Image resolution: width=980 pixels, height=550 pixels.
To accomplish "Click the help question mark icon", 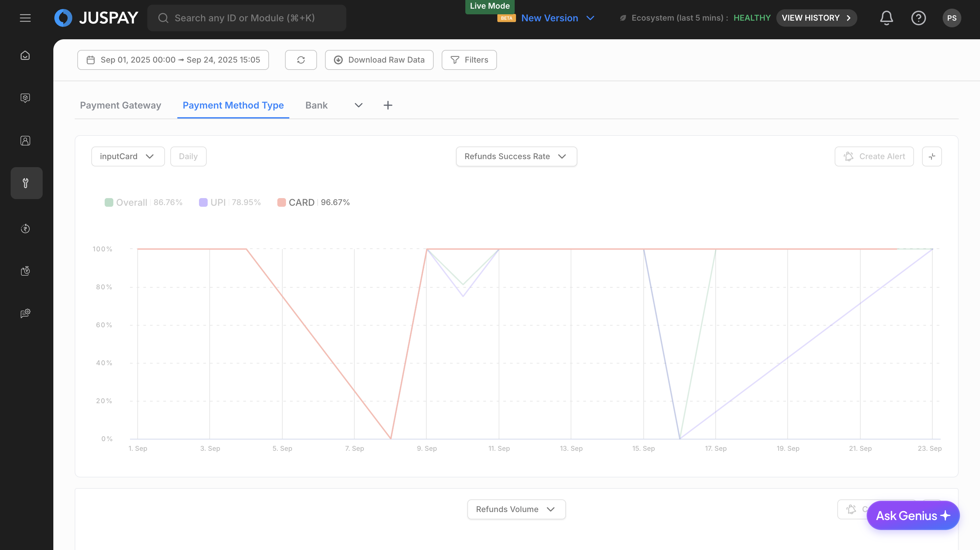I will click(918, 18).
